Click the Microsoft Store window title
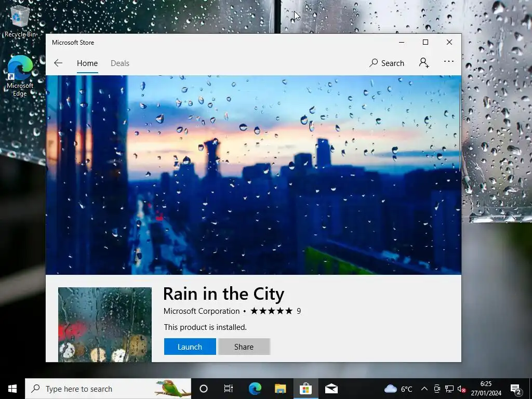The width and height of the screenshot is (532, 399). [73, 43]
